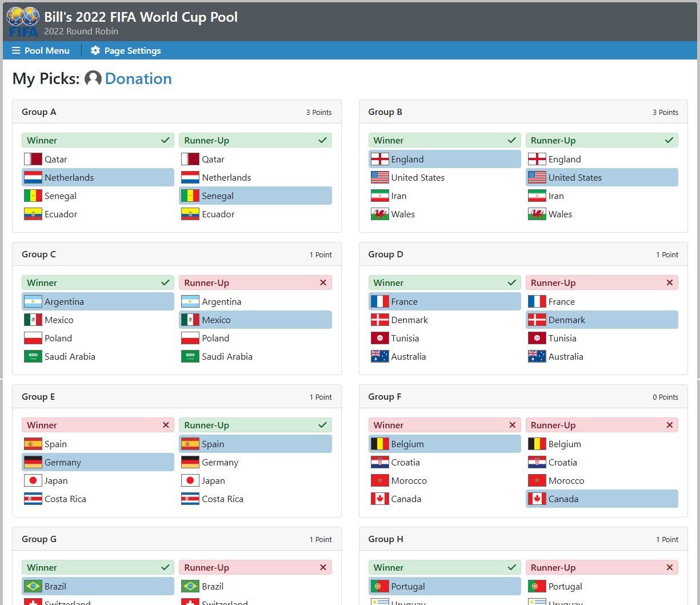This screenshot has height=605, width=700.
Task: Click United States flag under Group B Winner
Action: [x=380, y=177]
